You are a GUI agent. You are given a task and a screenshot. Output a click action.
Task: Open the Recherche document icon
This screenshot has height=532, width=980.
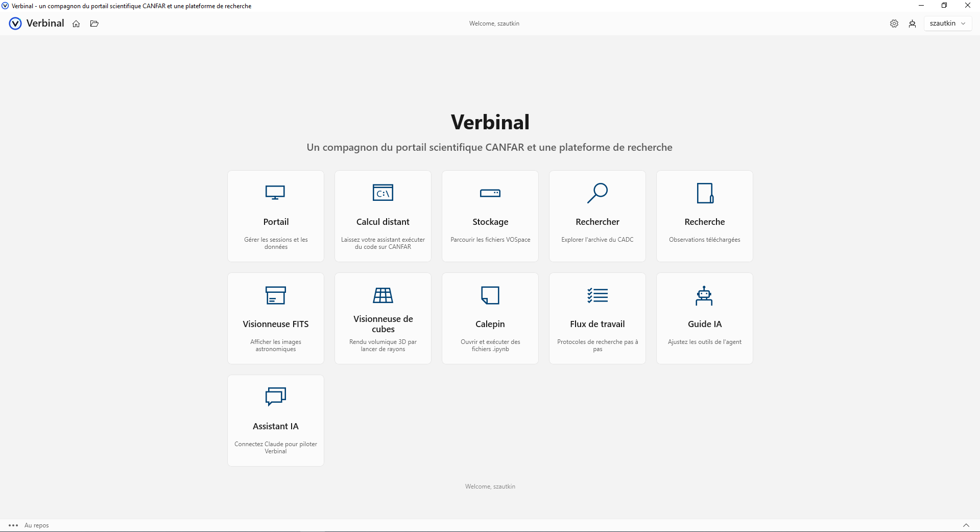tap(705, 193)
